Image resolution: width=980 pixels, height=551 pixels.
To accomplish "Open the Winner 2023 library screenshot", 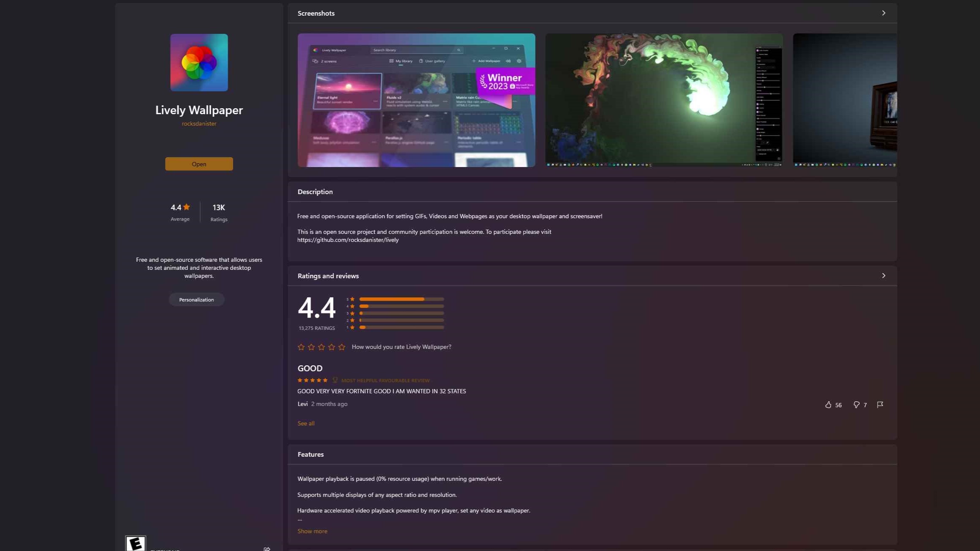I will point(416,100).
